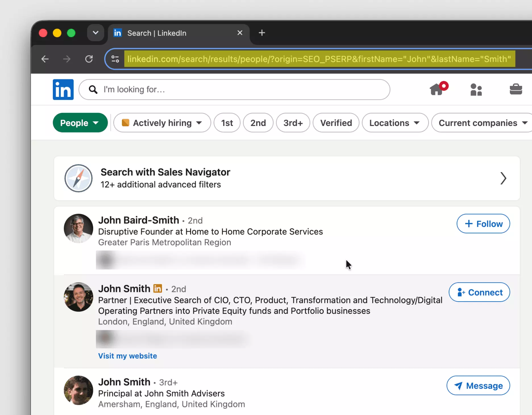This screenshot has height=415, width=532.
Task: Open Search with Sales Navigator chevron
Action: 503,178
